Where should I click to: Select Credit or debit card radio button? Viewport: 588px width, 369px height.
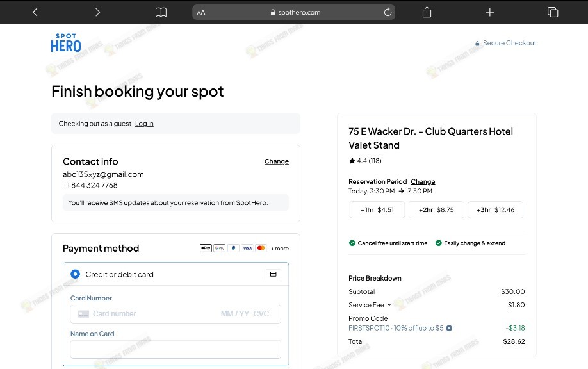[x=75, y=274]
